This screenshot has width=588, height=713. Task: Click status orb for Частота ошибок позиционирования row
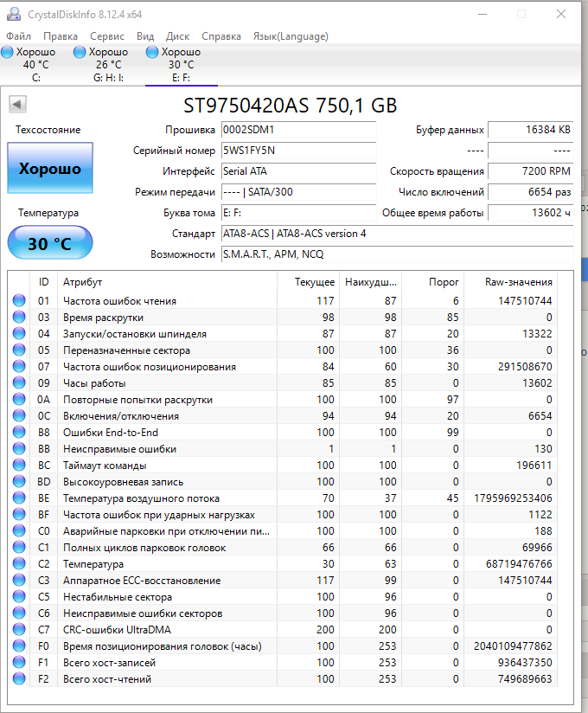[x=19, y=366]
